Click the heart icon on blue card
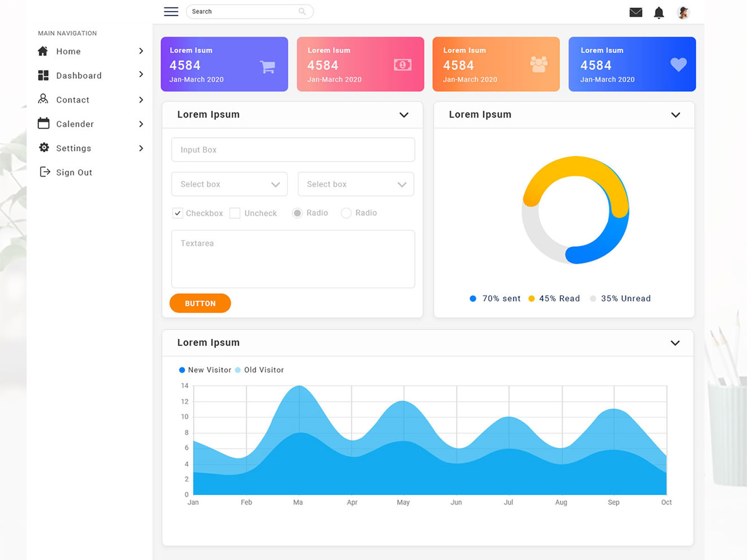747x560 pixels. (x=678, y=65)
